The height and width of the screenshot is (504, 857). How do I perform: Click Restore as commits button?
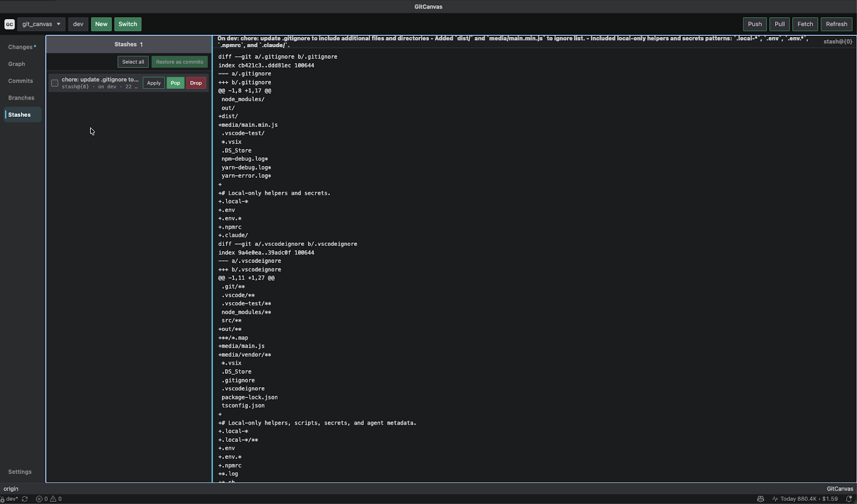(x=179, y=62)
